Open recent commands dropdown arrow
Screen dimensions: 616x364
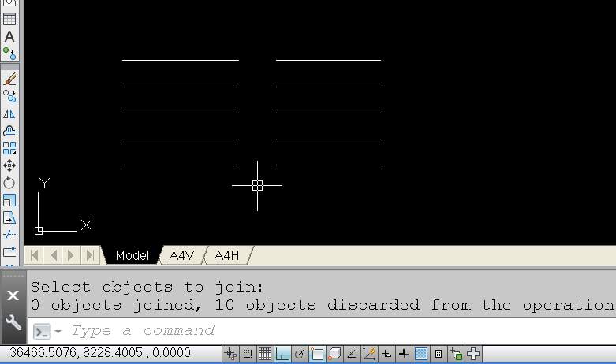tap(58, 332)
